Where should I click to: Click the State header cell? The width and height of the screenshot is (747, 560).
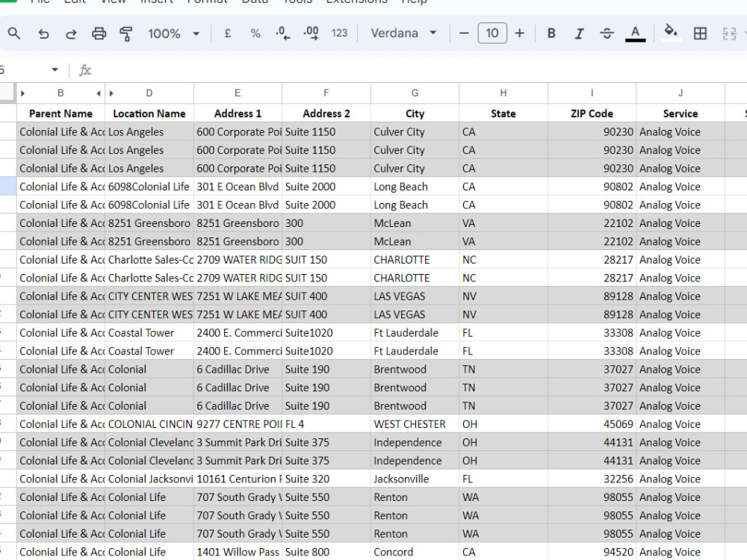503,113
